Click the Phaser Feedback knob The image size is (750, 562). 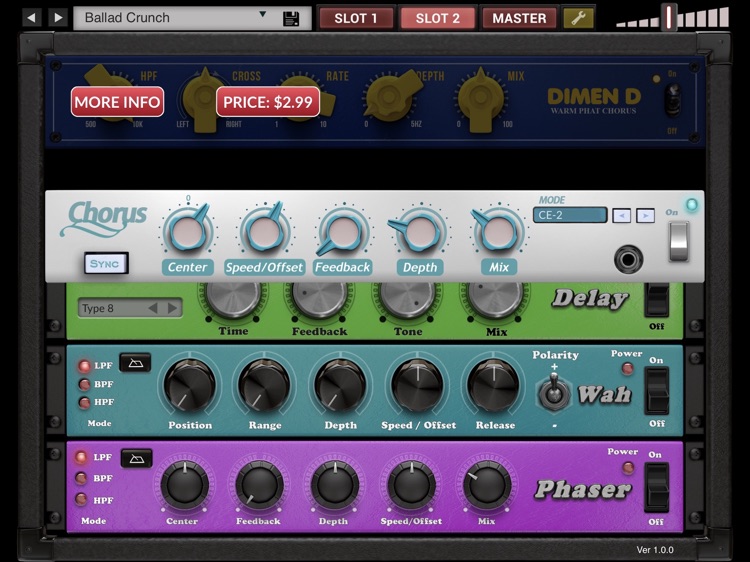point(259,485)
